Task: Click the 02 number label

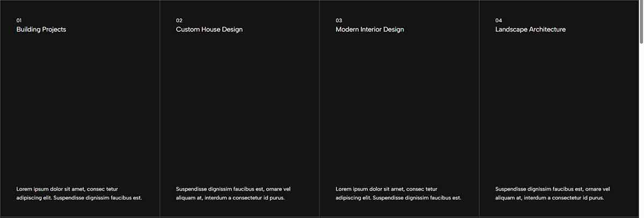Action: (x=179, y=20)
